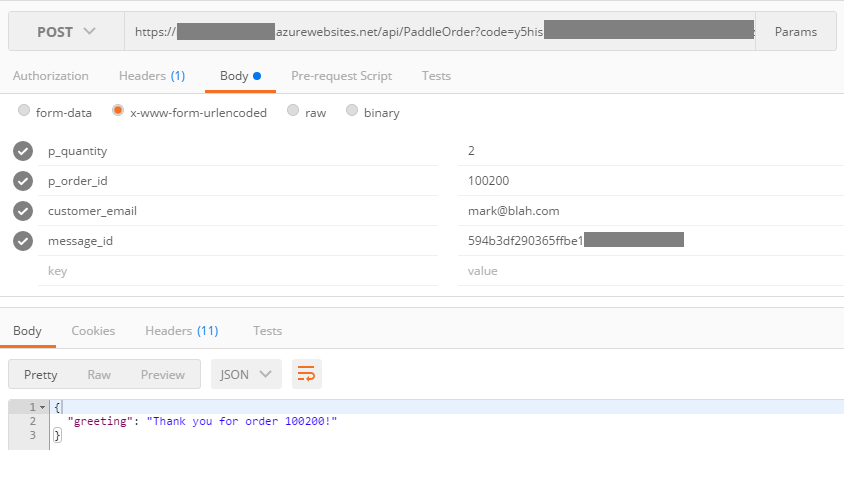This screenshot has height=482, width=844.
Task: Collapse the JSON object on line 1
Action: click(42, 407)
